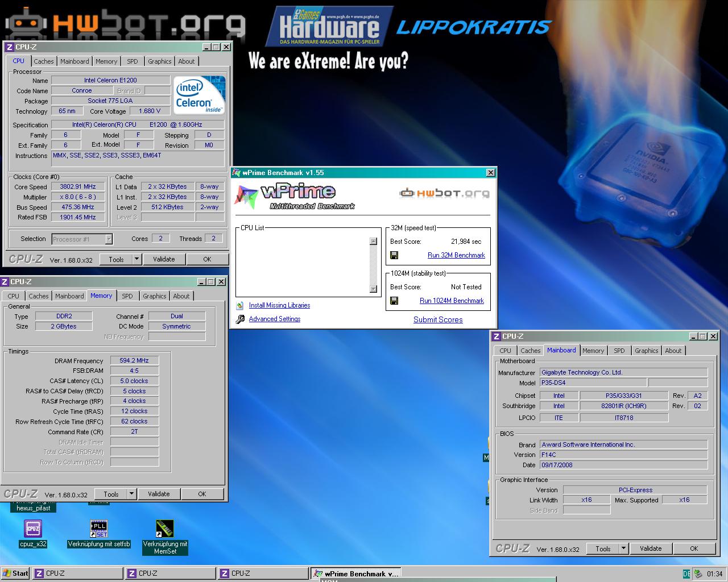The width and height of the screenshot is (728, 582).
Task: Click the clock showing 01:34
Action: point(714,573)
